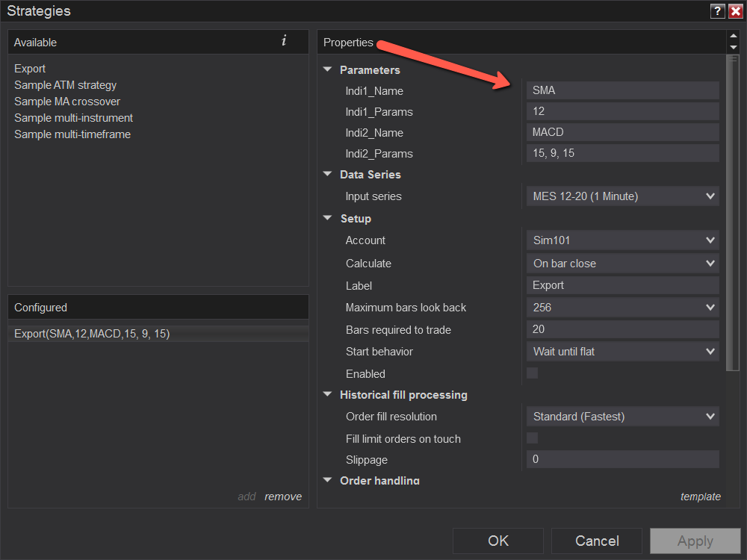Click the down arrow at the Properties panel top
The height and width of the screenshot is (560, 747).
[734, 47]
